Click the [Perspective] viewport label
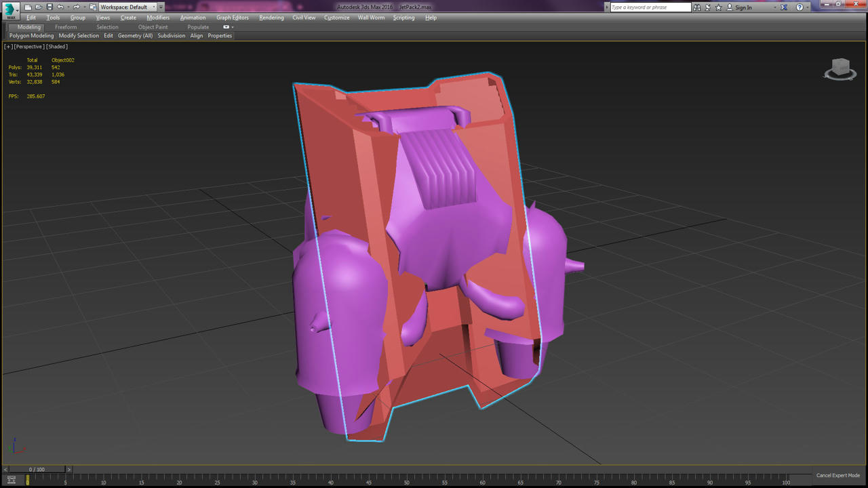The width and height of the screenshot is (868, 488). click(x=29, y=47)
